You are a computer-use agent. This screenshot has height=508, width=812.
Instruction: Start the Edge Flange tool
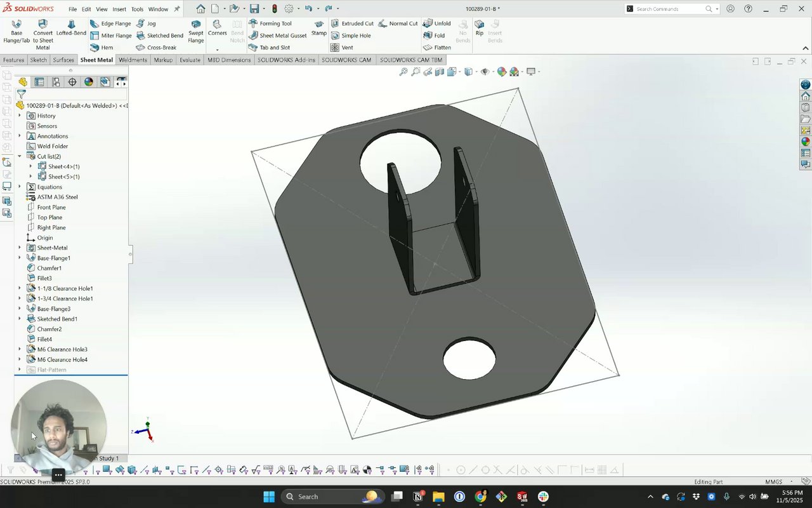tap(110, 23)
